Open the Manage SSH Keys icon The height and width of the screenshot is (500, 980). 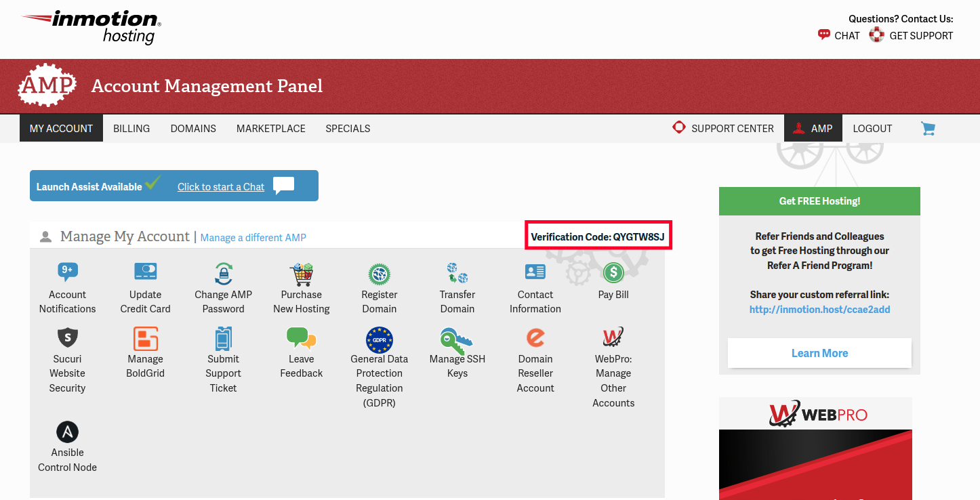456,338
